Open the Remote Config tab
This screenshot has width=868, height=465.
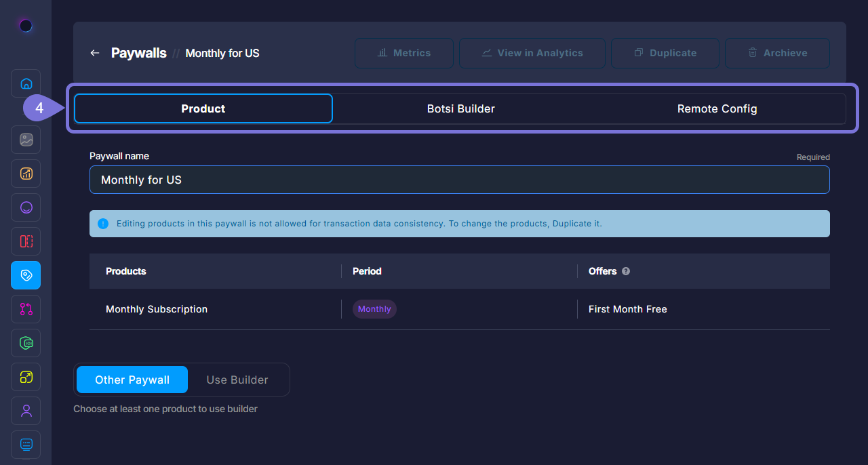pos(717,108)
